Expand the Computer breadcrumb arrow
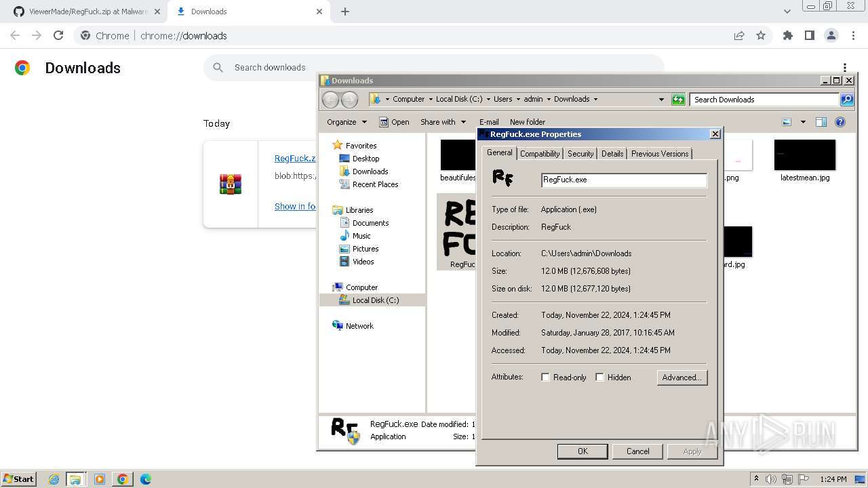The height and width of the screenshot is (488, 868). (x=430, y=99)
